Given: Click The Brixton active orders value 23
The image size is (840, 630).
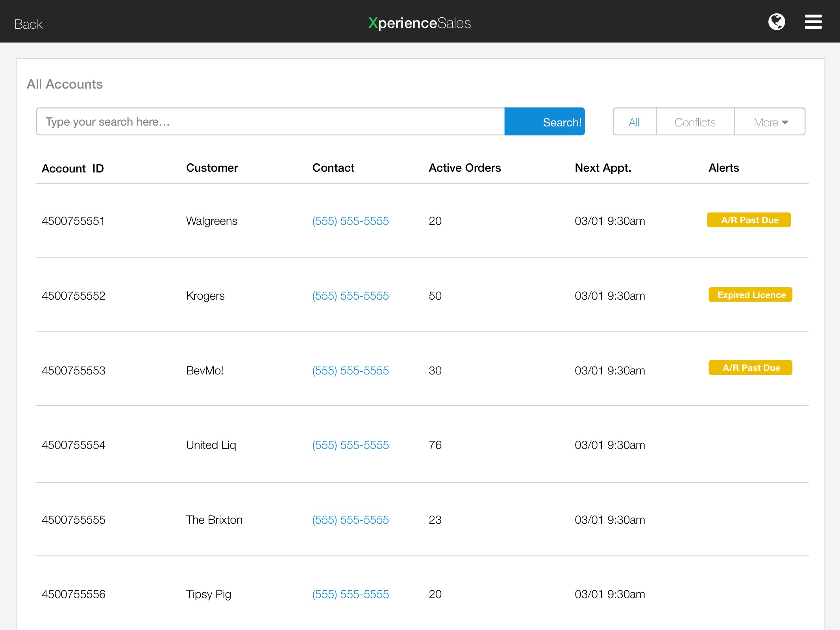Looking at the screenshot, I should click(x=435, y=520).
